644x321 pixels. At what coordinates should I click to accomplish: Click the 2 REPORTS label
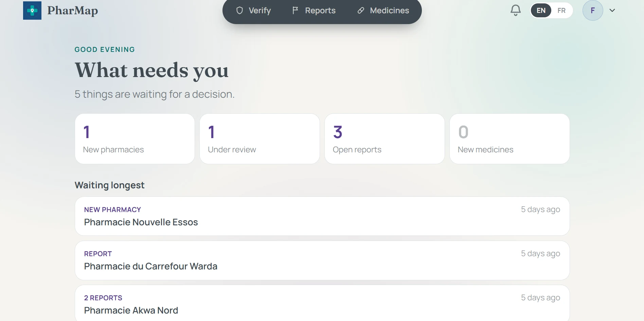click(x=103, y=298)
